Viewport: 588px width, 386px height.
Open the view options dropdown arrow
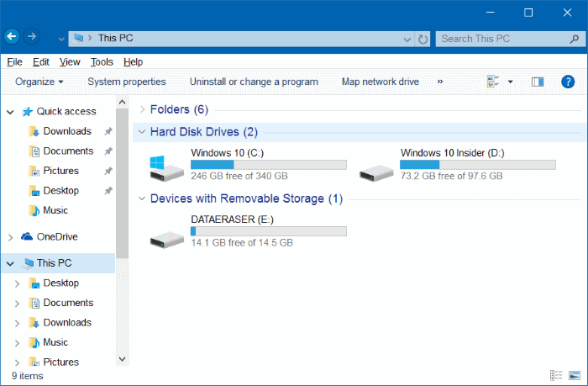[x=511, y=82]
